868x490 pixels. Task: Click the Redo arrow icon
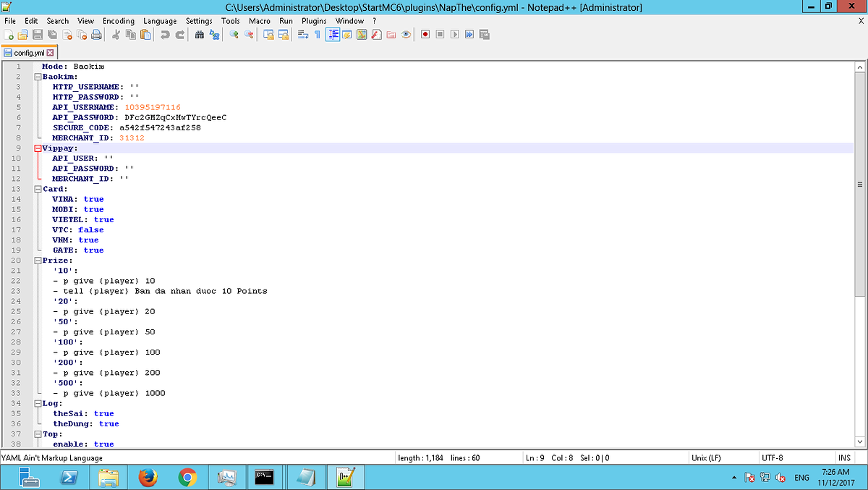tap(179, 34)
